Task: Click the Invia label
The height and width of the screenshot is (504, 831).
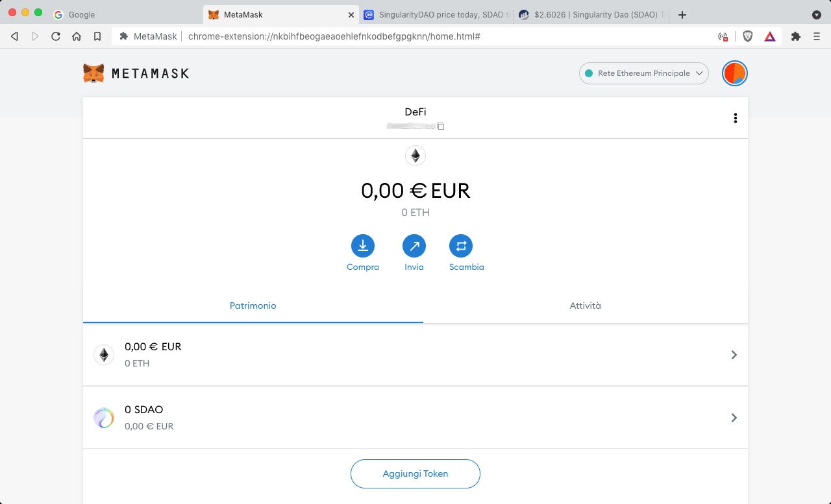Action: (414, 267)
